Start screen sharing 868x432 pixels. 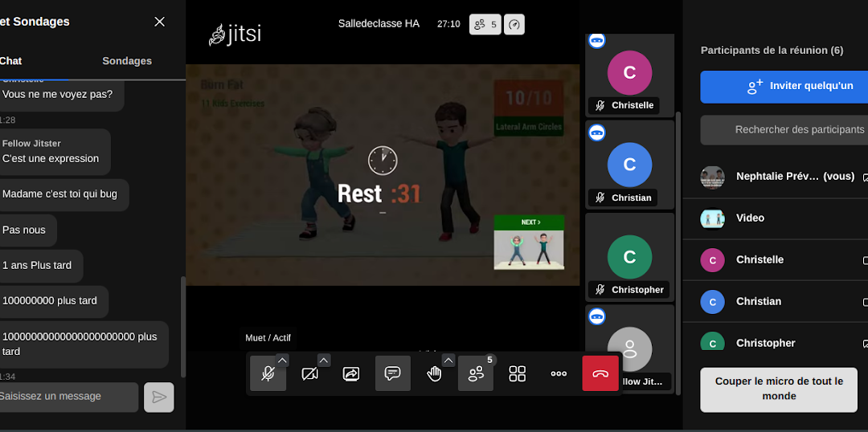tap(351, 373)
